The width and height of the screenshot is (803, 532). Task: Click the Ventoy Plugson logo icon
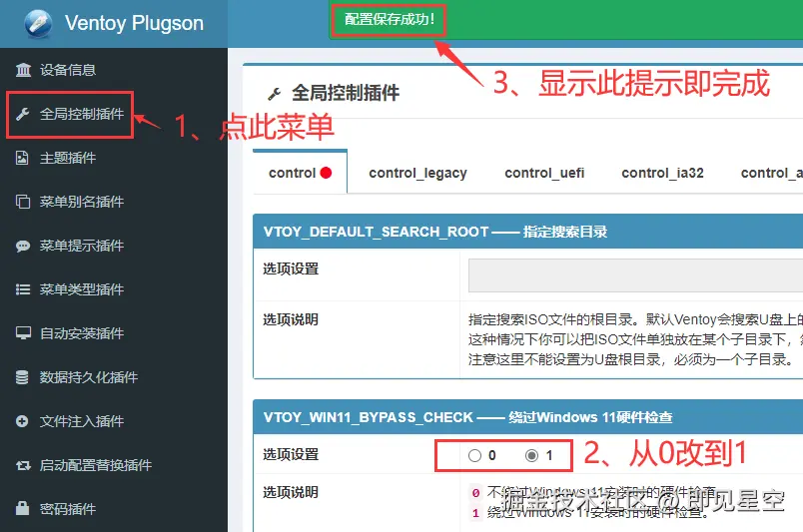pos(38,24)
